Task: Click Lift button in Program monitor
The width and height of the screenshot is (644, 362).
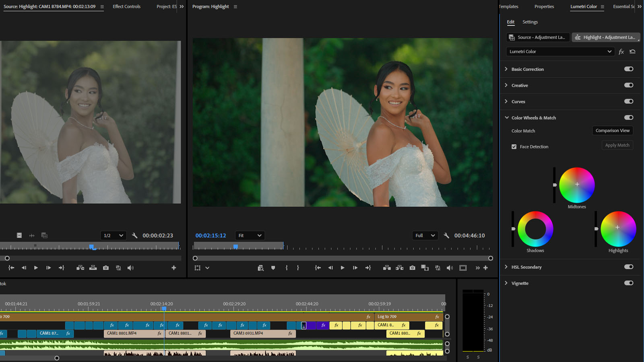Action: coord(387,268)
